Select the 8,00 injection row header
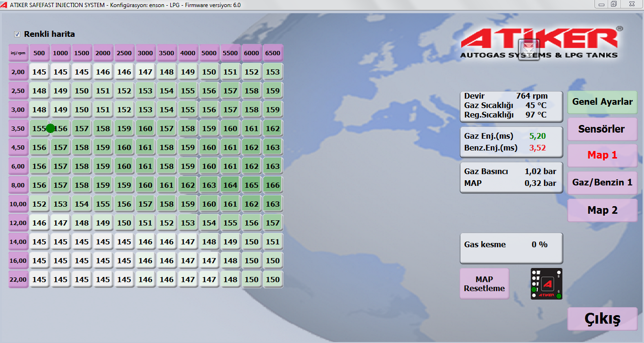 (18, 185)
